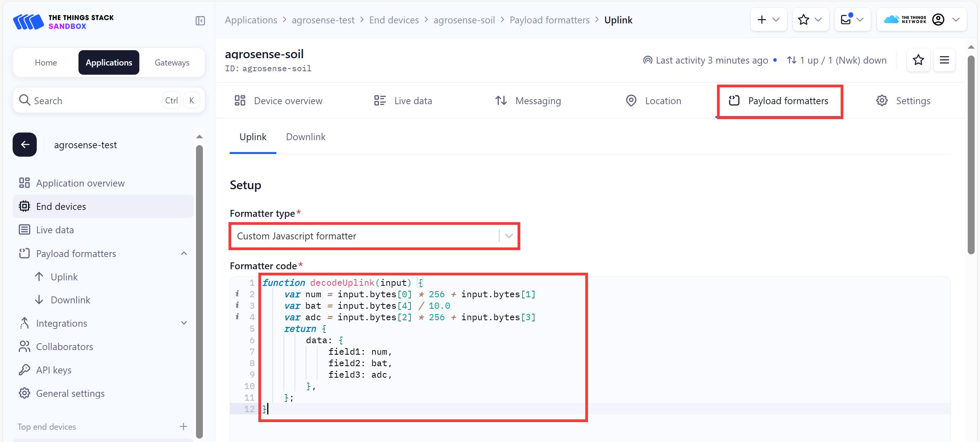The height and width of the screenshot is (442, 980).
Task: Click the Live data icon in sidebar
Action: 23,229
